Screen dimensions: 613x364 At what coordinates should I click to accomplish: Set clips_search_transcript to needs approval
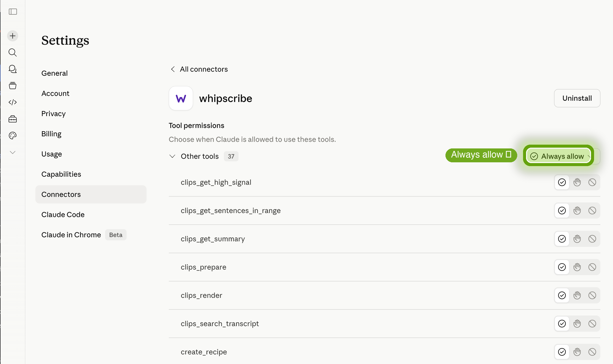pos(577,324)
